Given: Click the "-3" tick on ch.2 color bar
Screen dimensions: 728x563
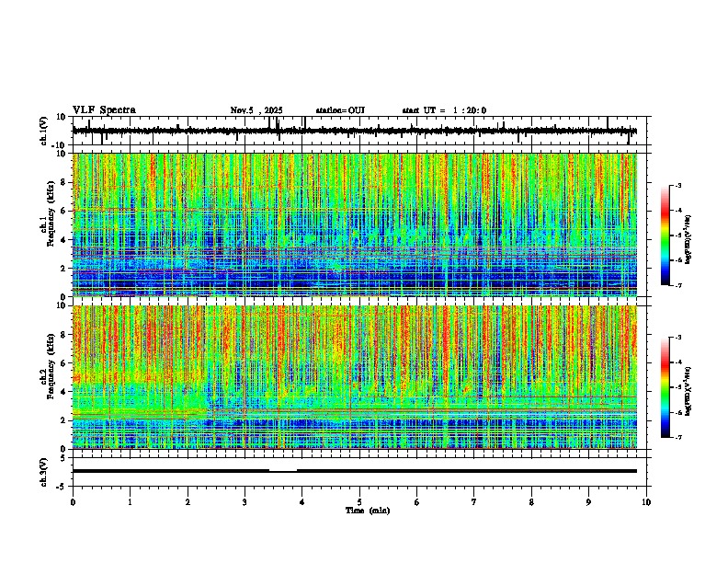Looking at the screenshot, I should pos(677,338).
